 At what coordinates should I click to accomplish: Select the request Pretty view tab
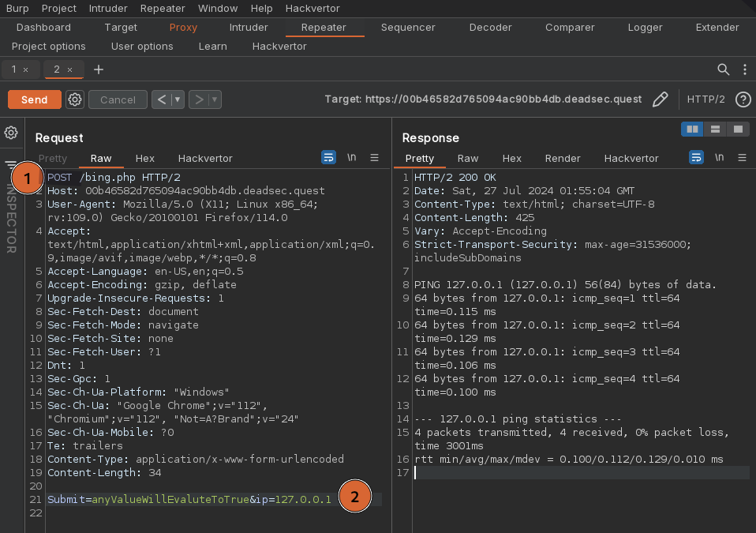(53, 158)
